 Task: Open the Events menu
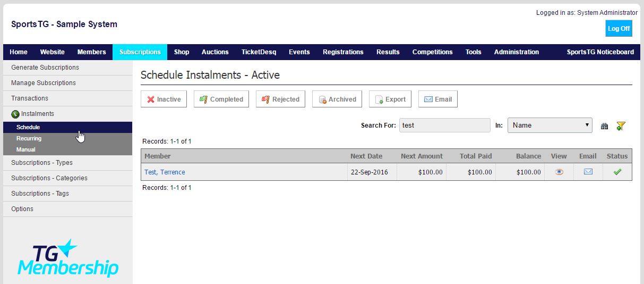(299, 52)
